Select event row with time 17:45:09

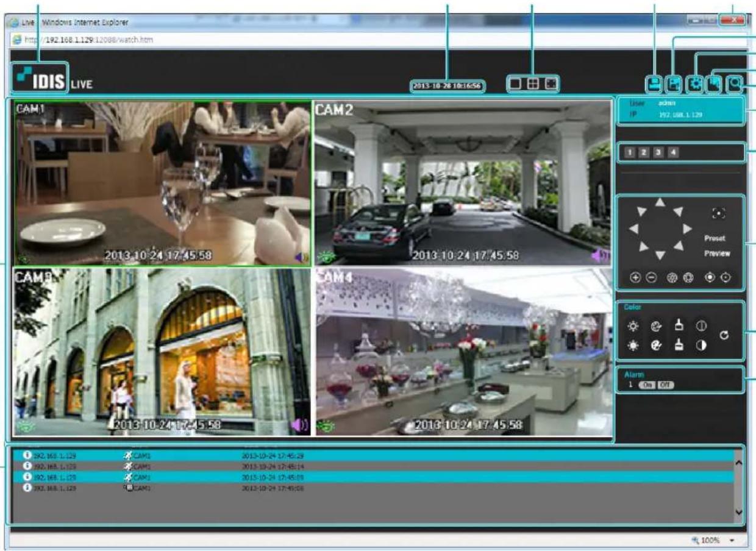coord(373,477)
